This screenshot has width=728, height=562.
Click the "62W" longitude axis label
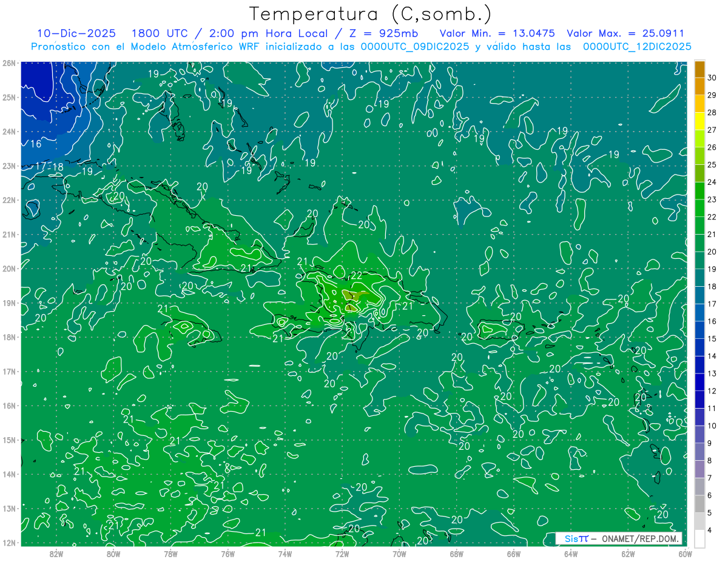[628, 554]
